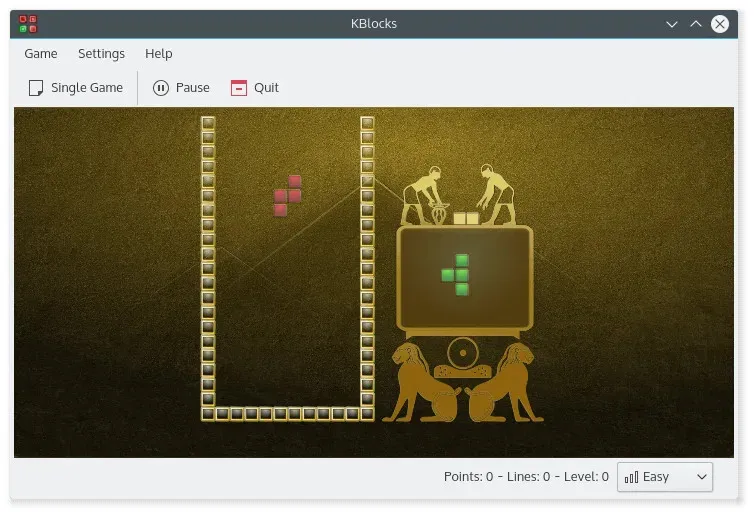Click the Points score in status bar

pos(468,477)
